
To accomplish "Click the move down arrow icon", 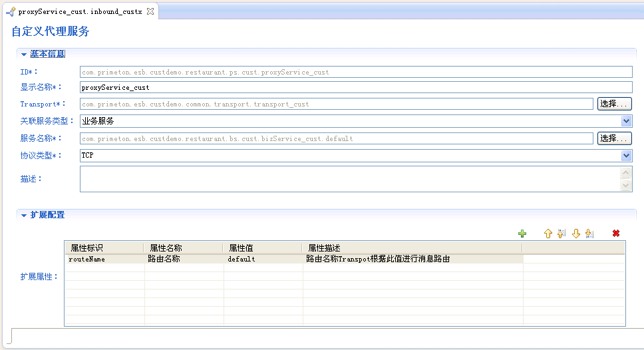I will (x=576, y=234).
